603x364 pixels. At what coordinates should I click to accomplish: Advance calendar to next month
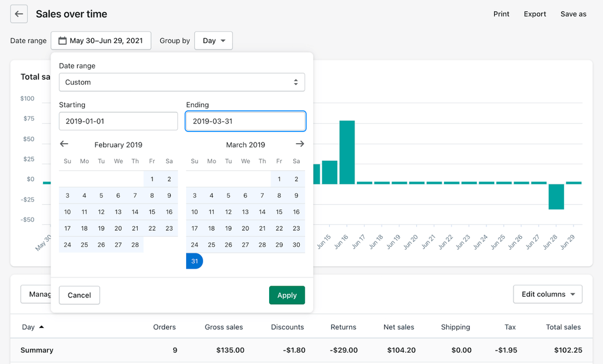click(x=300, y=144)
